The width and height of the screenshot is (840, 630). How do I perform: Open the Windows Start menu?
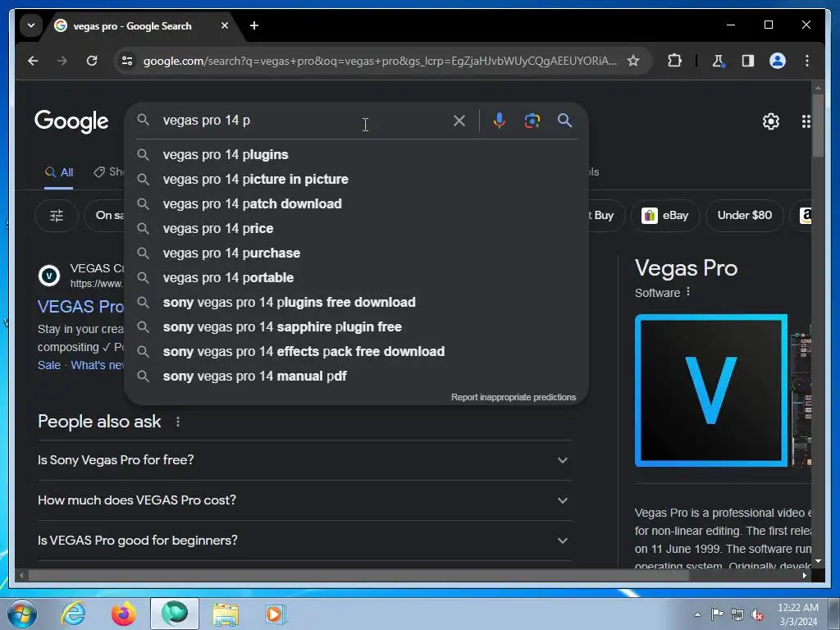click(x=22, y=614)
